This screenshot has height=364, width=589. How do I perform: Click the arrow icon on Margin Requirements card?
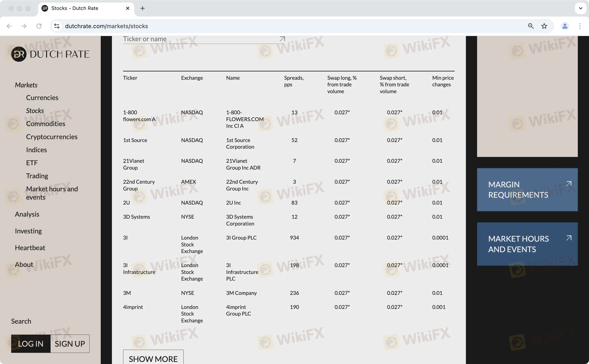point(568,184)
